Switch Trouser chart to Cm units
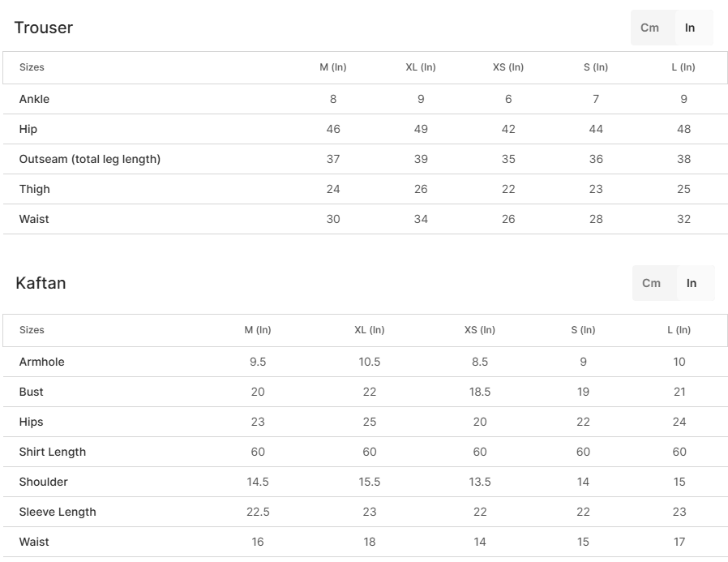The height and width of the screenshot is (562, 728). point(650,28)
